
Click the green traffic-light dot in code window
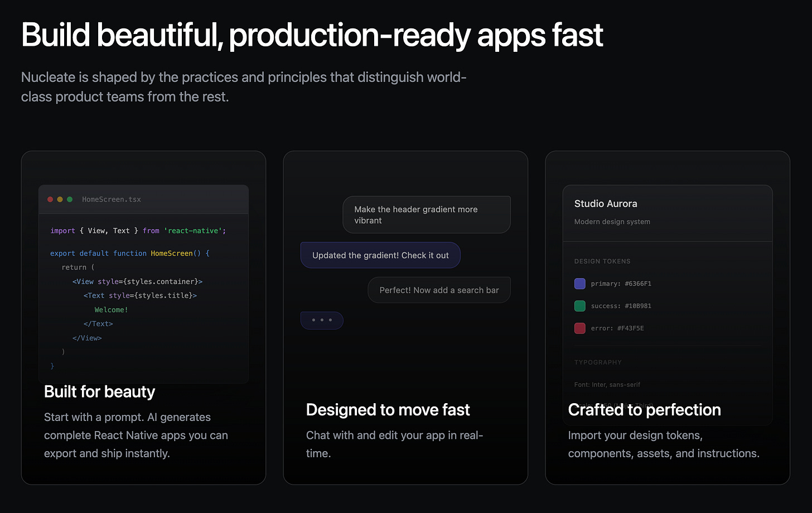70,199
